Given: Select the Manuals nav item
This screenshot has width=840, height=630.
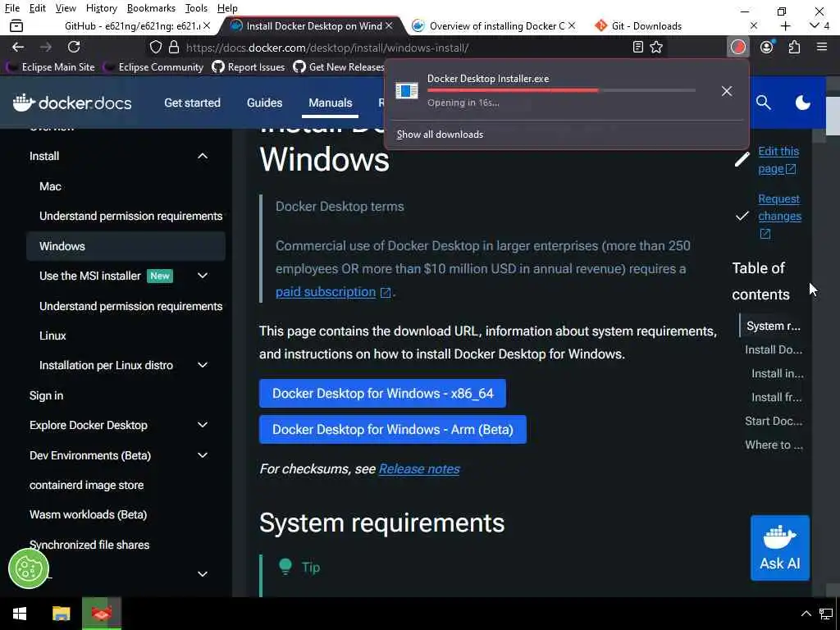Looking at the screenshot, I should [x=330, y=103].
